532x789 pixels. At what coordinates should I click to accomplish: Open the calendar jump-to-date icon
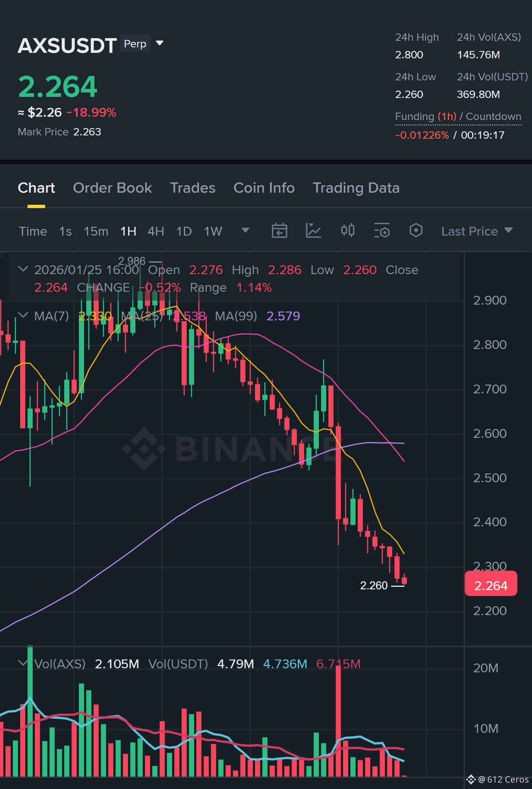pos(279,231)
